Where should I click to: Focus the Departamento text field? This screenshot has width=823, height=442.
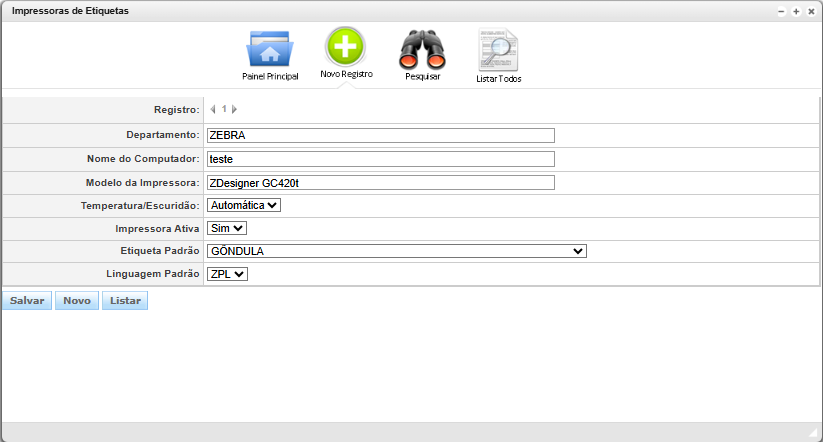380,136
